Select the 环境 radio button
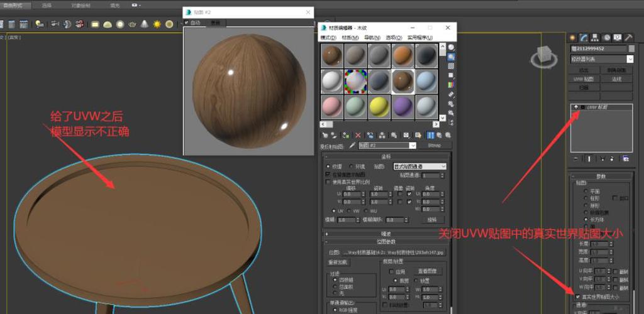 [350, 166]
